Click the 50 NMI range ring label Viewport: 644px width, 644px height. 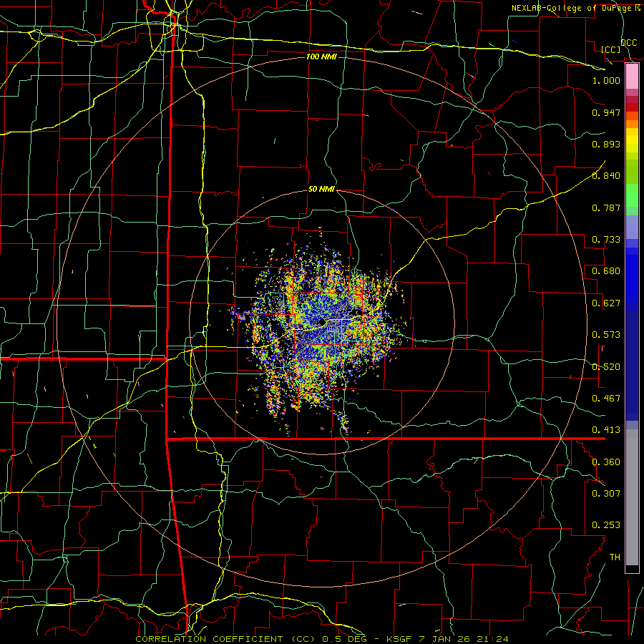coord(321,190)
